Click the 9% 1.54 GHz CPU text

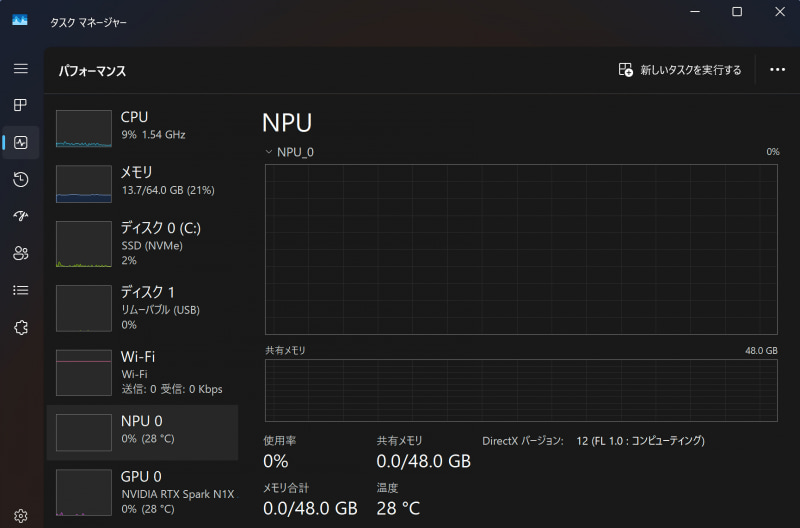[153, 135]
